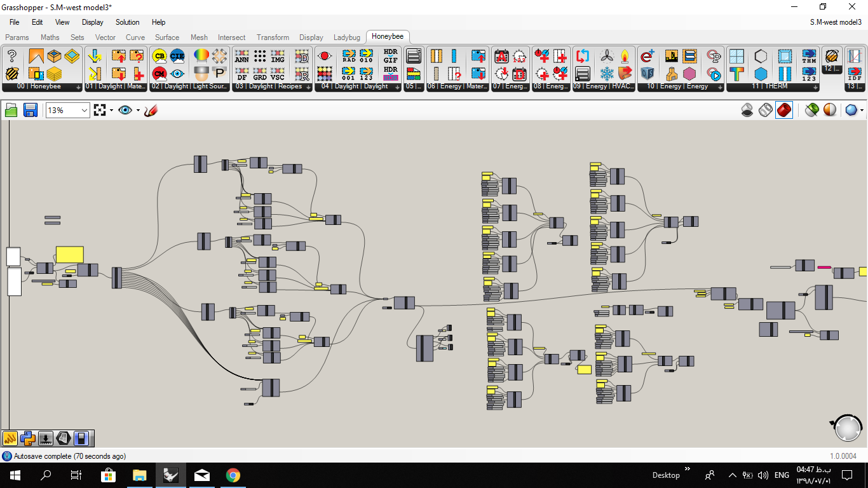Image resolution: width=868 pixels, height=488 pixels.
Task: Toggle the orange document preview settings sphere
Action: pos(830,111)
